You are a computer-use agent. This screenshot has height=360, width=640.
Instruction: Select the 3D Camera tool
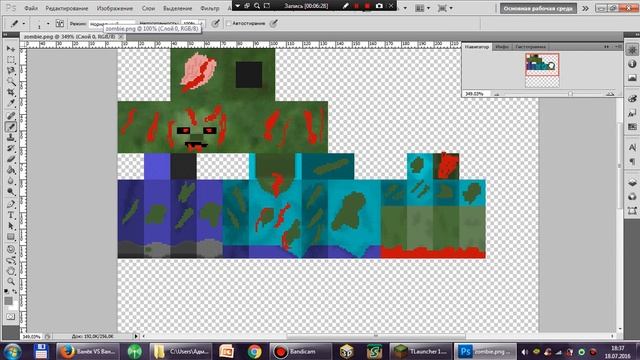coord(11,260)
